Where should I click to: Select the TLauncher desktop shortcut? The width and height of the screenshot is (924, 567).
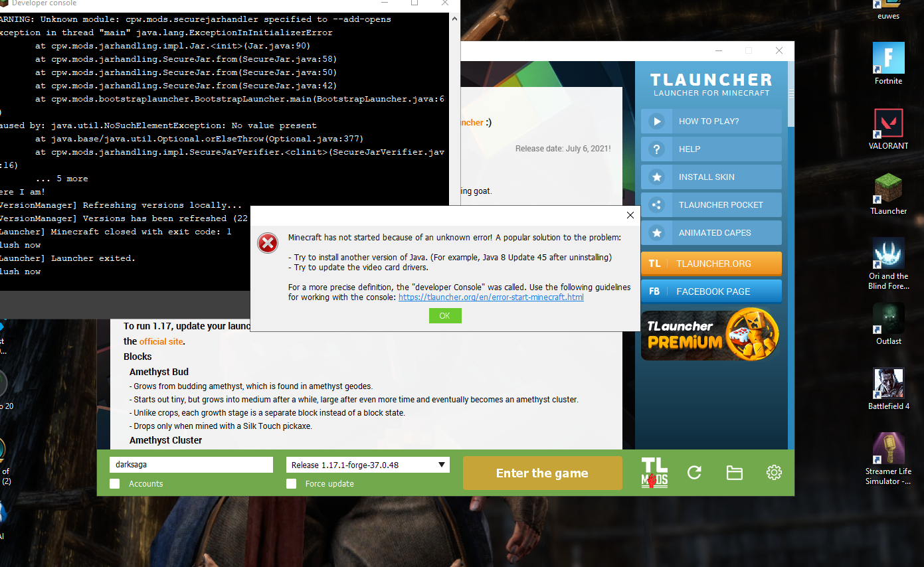[888, 195]
